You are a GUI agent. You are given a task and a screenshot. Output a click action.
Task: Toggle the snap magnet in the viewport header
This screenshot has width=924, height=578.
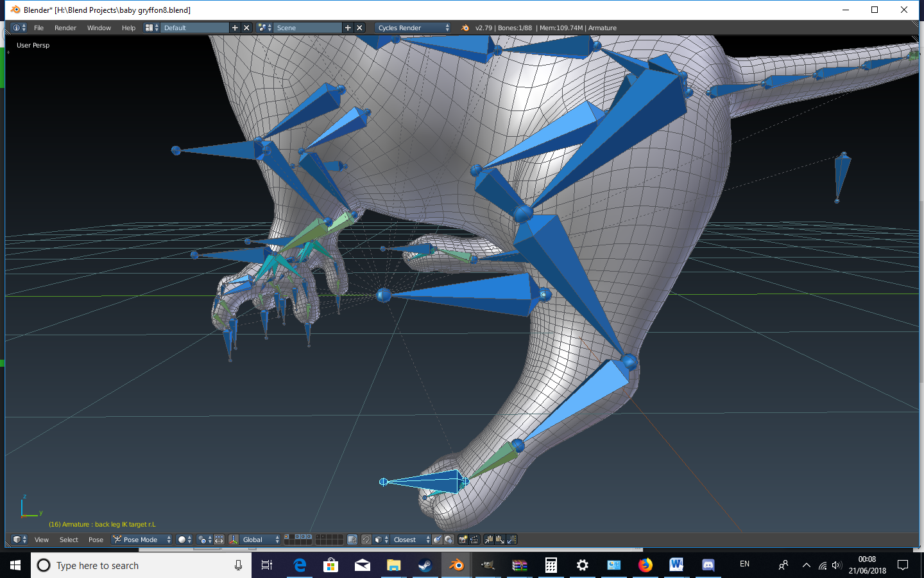click(368, 539)
